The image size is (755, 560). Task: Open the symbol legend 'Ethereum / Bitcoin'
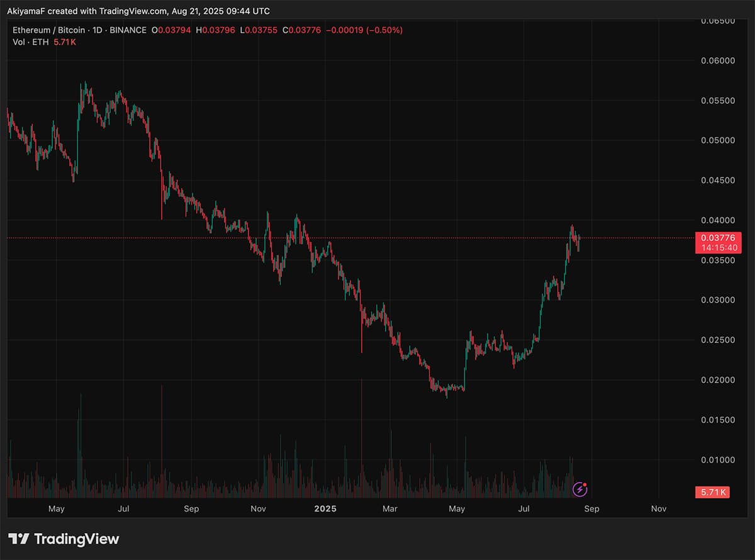click(47, 30)
